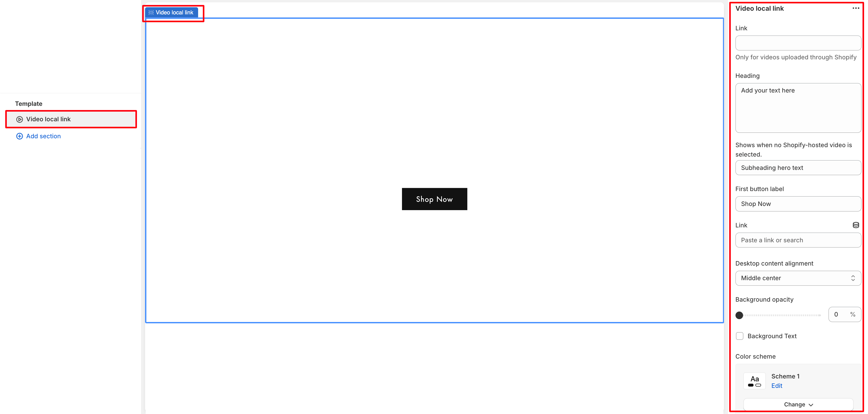Click the video Link input field at top
Image resolution: width=868 pixels, height=414 pixels.
[798, 43]
